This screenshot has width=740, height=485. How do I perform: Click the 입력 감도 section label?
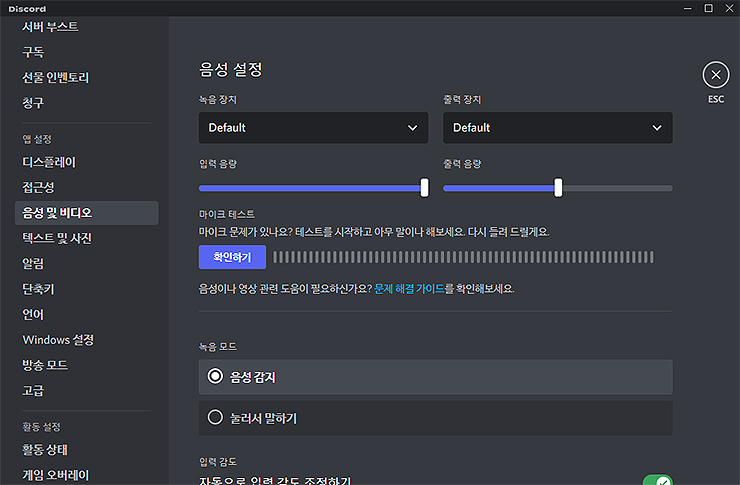point(218,462)
